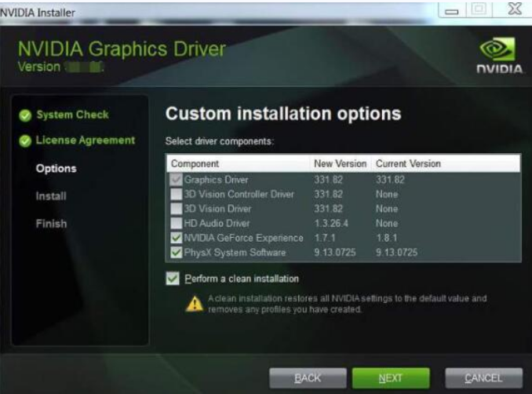The image size is (532, 394).
Task: Click the Custom installation options heading
Action: tap(283, 114)
